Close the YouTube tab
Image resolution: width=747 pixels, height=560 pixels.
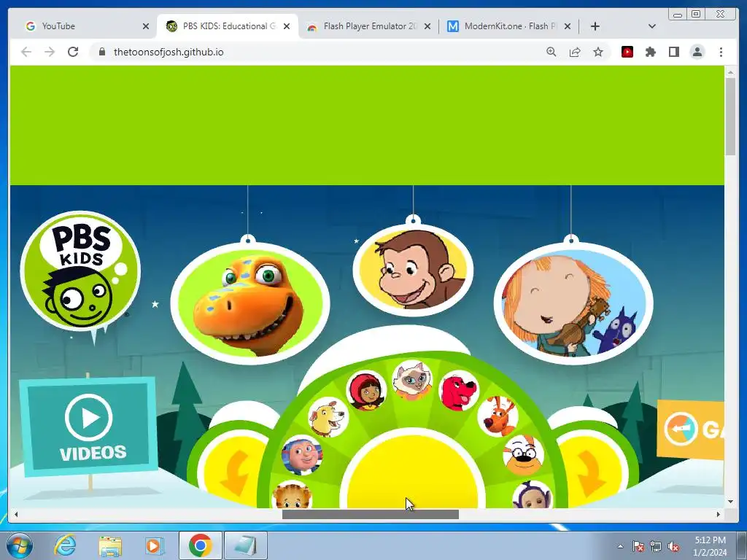coord(146,26)
